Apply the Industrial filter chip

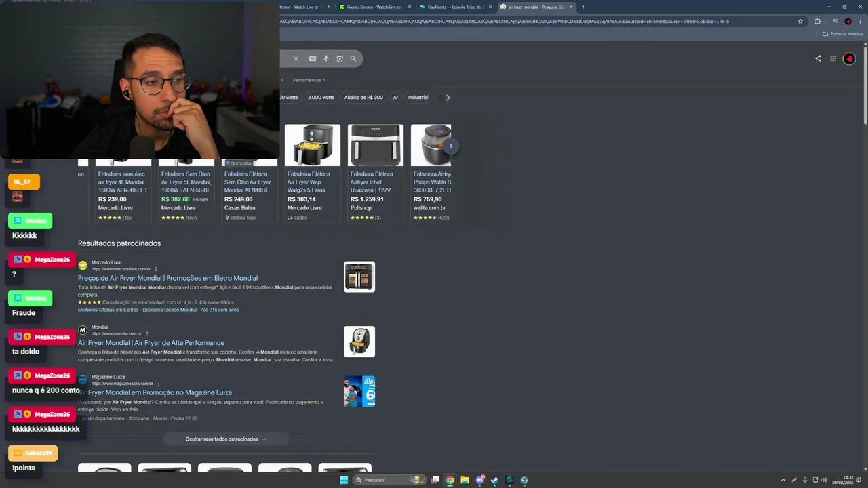tap(418, 98)
